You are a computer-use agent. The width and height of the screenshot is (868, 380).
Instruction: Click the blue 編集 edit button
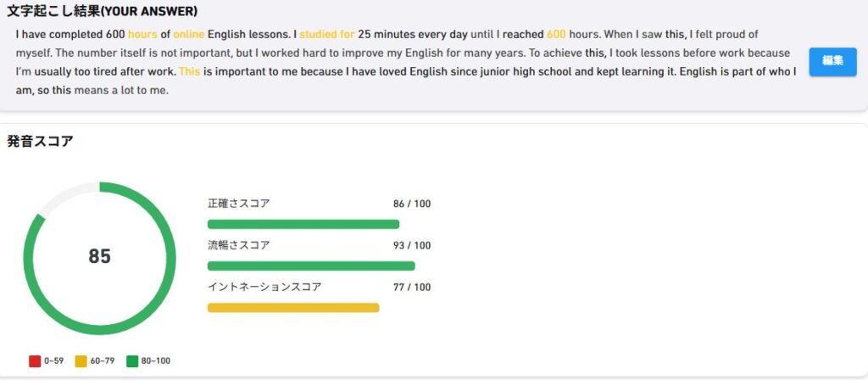832,61
